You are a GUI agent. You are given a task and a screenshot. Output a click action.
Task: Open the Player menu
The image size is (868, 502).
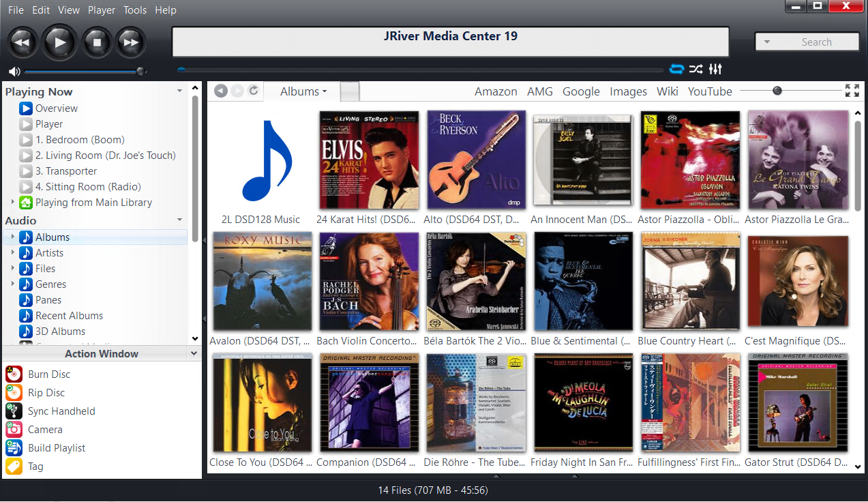pos(102,10)
